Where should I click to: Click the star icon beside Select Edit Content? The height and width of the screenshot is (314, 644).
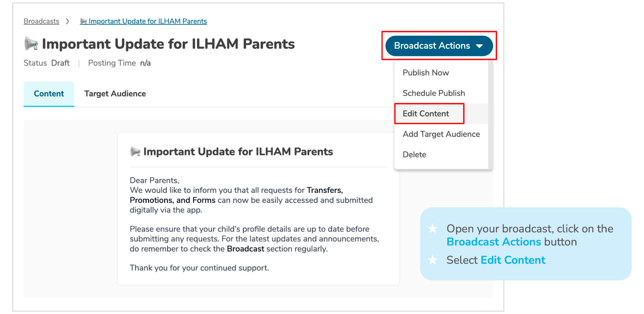[x=433, y=260]
